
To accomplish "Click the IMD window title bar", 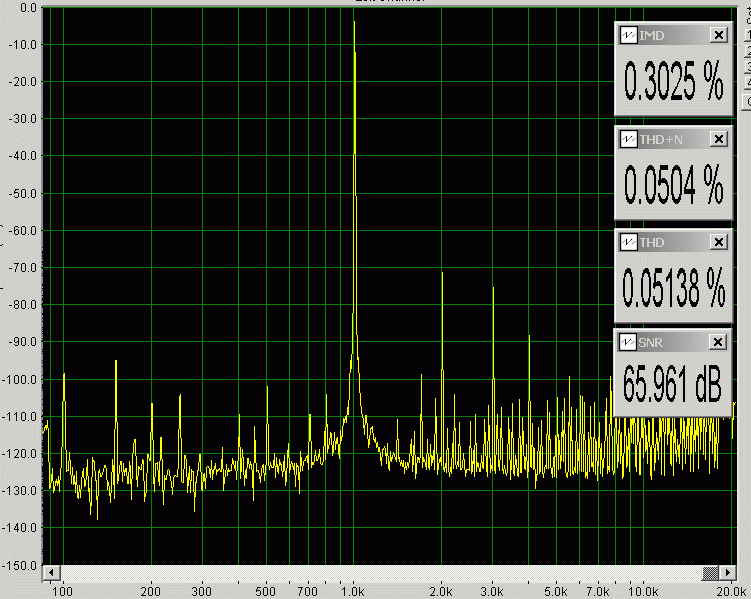I will tap(673, 35).
